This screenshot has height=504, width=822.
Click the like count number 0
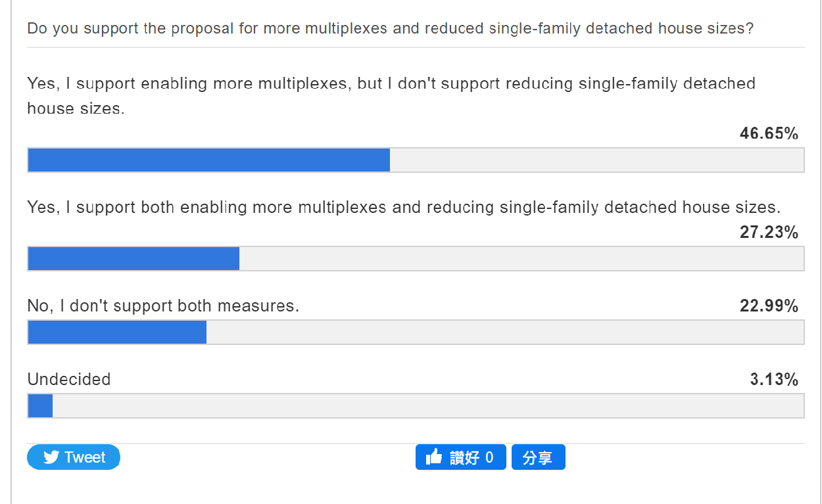point(489,458)
